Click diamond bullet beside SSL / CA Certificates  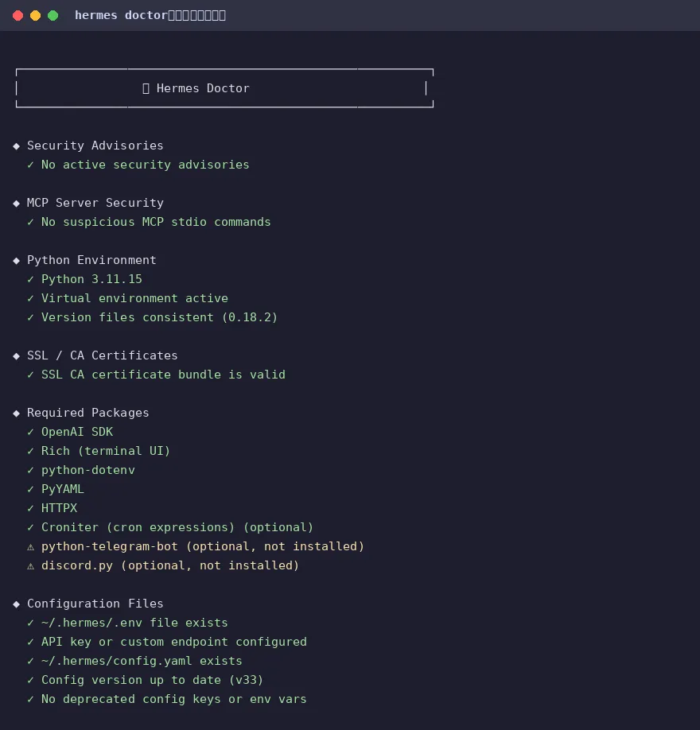coord(16,356)
